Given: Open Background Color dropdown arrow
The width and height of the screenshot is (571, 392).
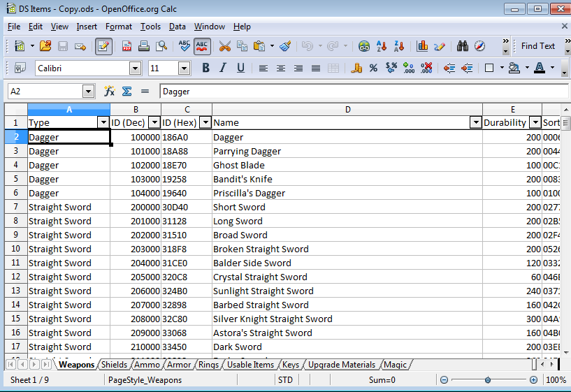Looking at the screenshot, I should tap(527, 68).
